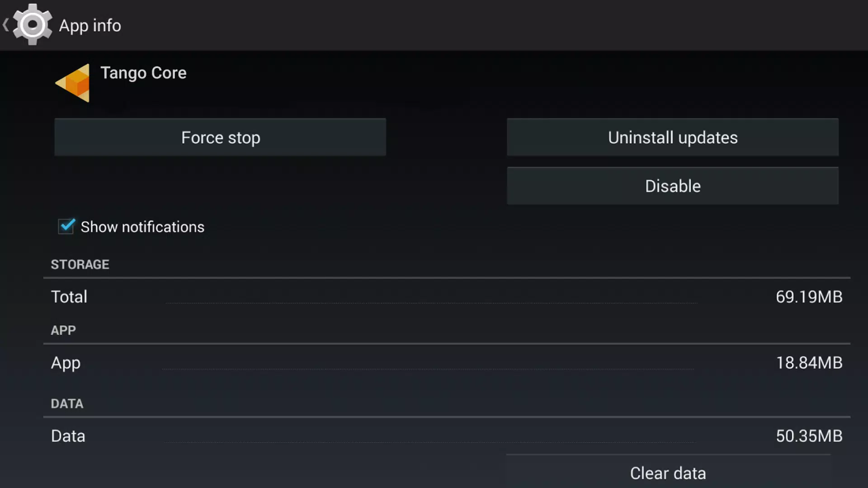The width and height of the screenshot is (868, 488).
Task: Click the Tango Core app name
Action: point(143,73)
